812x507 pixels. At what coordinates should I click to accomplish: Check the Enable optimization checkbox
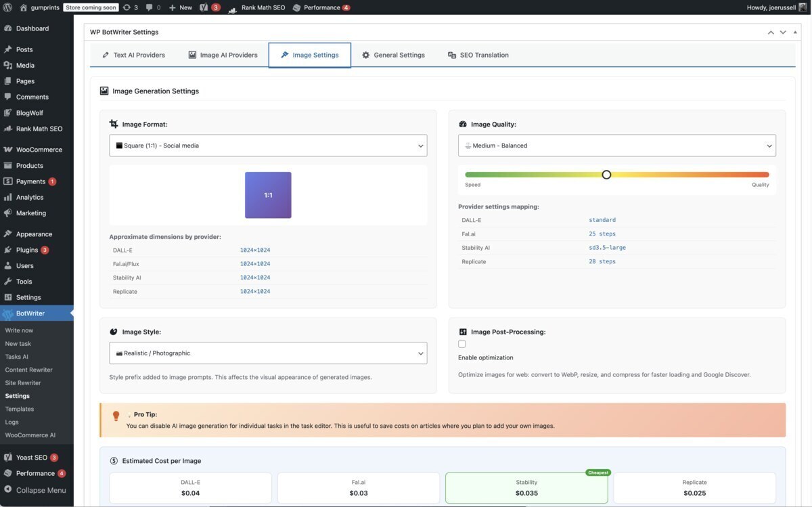[x=461, y=343]
